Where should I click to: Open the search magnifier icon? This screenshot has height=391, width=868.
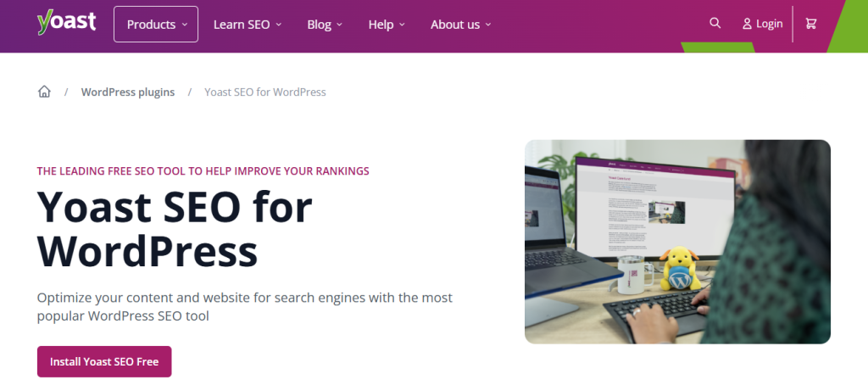(715, 23)
